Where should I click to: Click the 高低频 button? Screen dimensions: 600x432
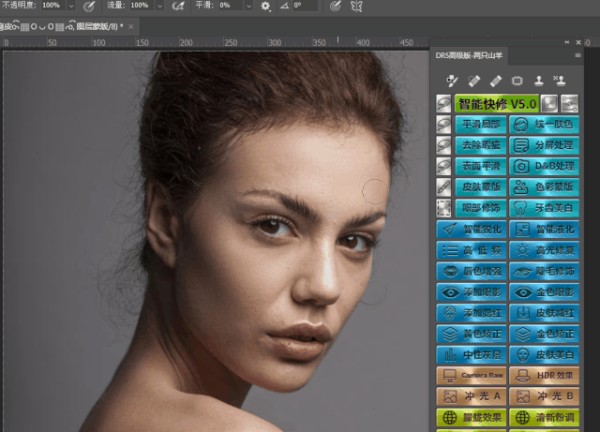pyautogui.click(x=471, y=250)
